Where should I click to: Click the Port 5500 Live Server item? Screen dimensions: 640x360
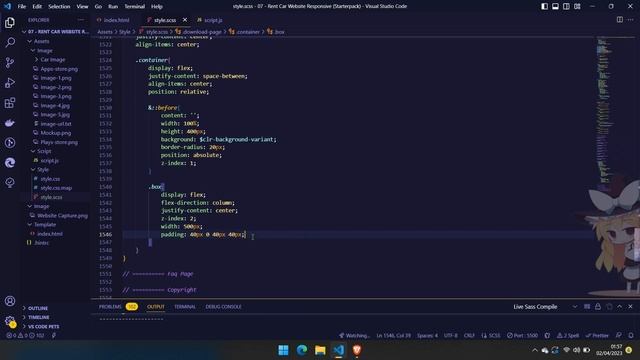(x=522, y=336)
